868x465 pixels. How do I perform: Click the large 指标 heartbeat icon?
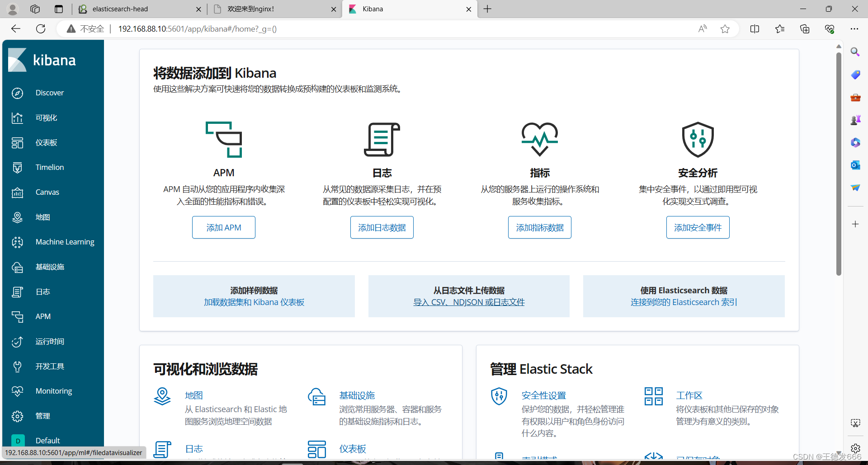tap(540, 139)
